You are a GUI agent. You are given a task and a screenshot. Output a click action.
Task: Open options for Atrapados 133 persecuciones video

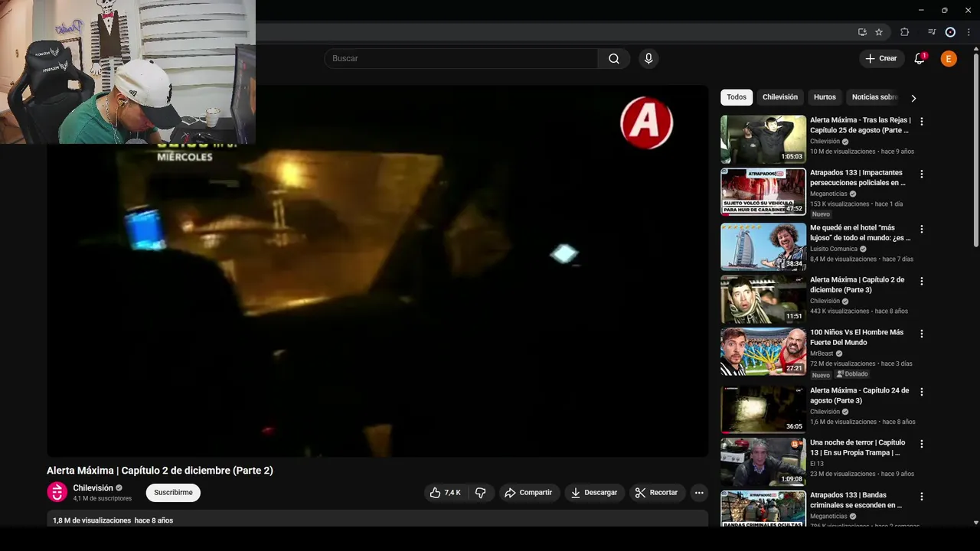pyautogui.click(x=921, y=174)
